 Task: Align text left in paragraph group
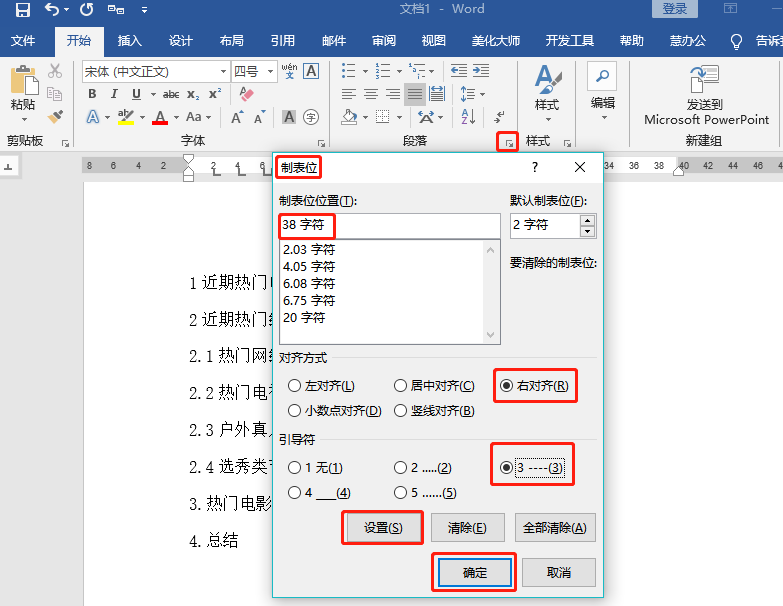pyautogui.click(x=349, y=94)
